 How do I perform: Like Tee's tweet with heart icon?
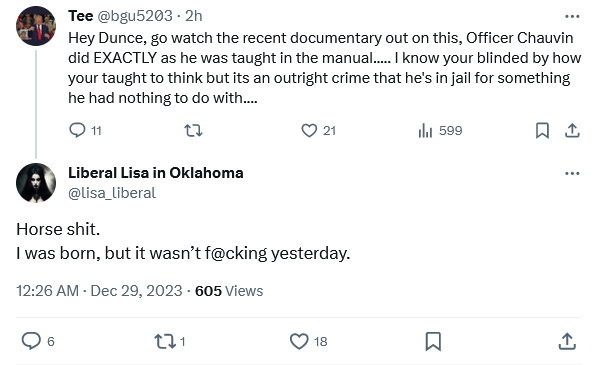(x=309, y=130)
